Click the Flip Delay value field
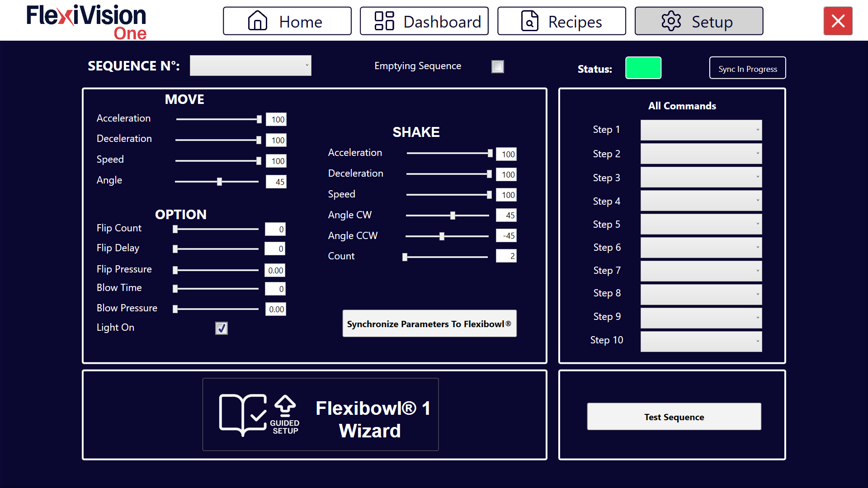 [x=275, y=249]
